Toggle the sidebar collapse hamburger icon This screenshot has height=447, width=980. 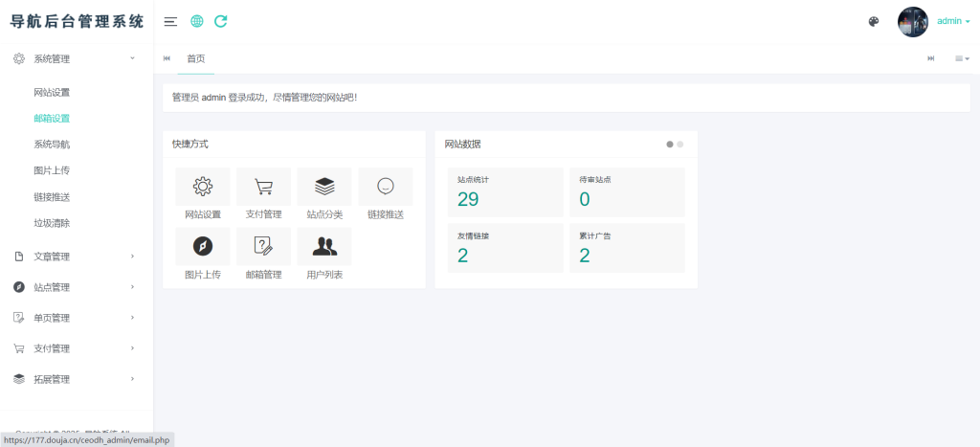(x=170, y=22)
